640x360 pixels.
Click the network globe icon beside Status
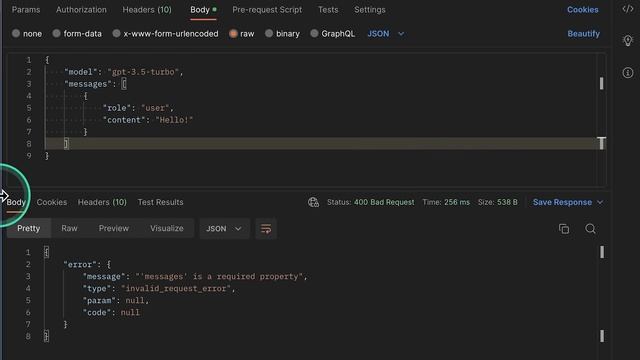click(313, 202)
